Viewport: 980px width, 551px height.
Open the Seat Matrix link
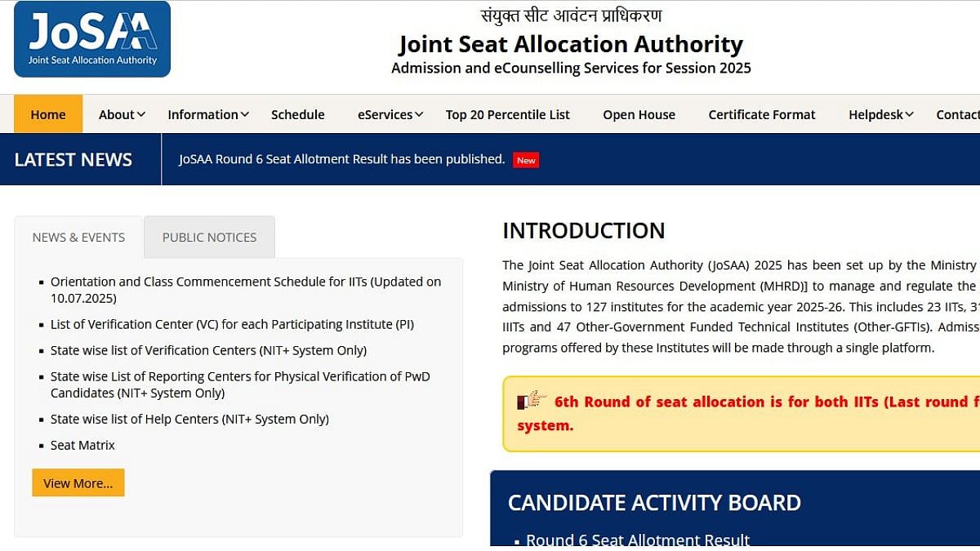pos(82,445)
